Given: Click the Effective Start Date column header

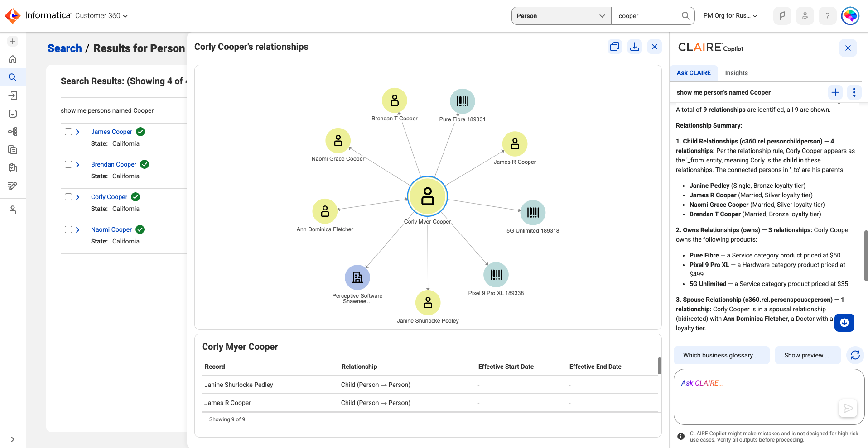Looking at the screenshot, I should pyautogui.click(x=506, y=367).
